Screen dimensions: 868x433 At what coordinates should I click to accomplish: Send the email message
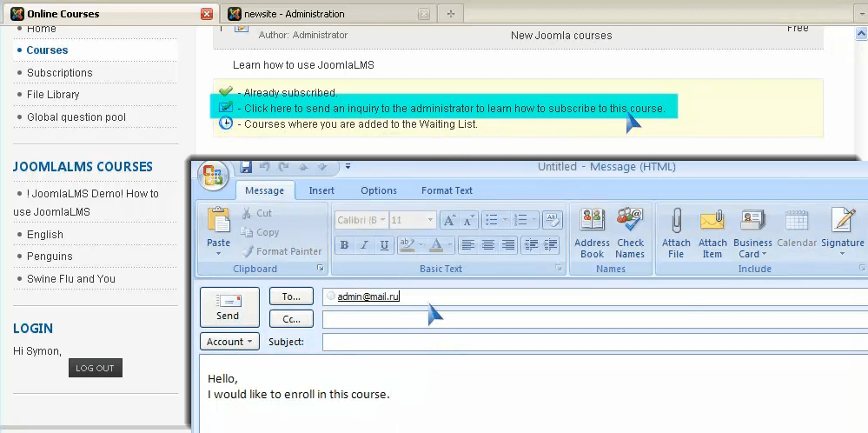pyautogui.click(x=229, y=307)
